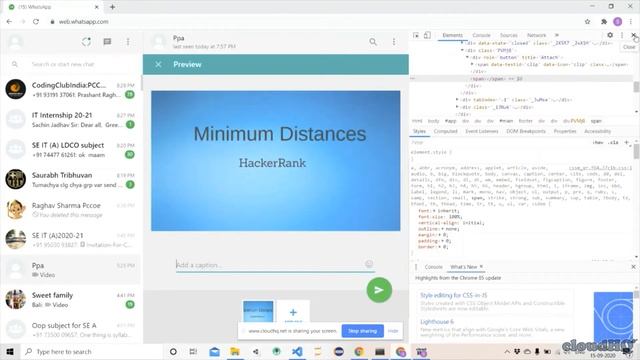The image size is (640, 360).
Task: Send the image with green send button
Action: pyautogui.click(x=379, y=290)
